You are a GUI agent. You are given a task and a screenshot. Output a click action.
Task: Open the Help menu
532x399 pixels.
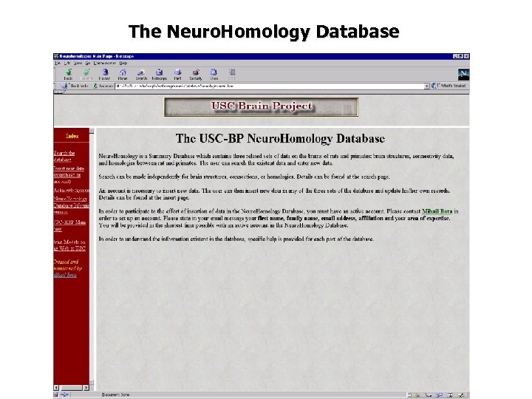click(123, 63)
